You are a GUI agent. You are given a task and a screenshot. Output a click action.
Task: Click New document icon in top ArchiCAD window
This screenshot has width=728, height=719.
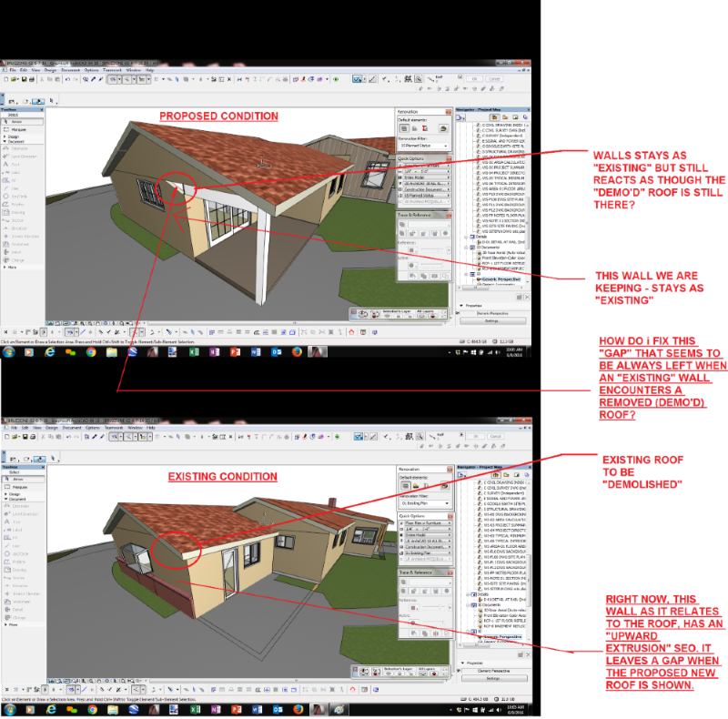tap(6, 79)
